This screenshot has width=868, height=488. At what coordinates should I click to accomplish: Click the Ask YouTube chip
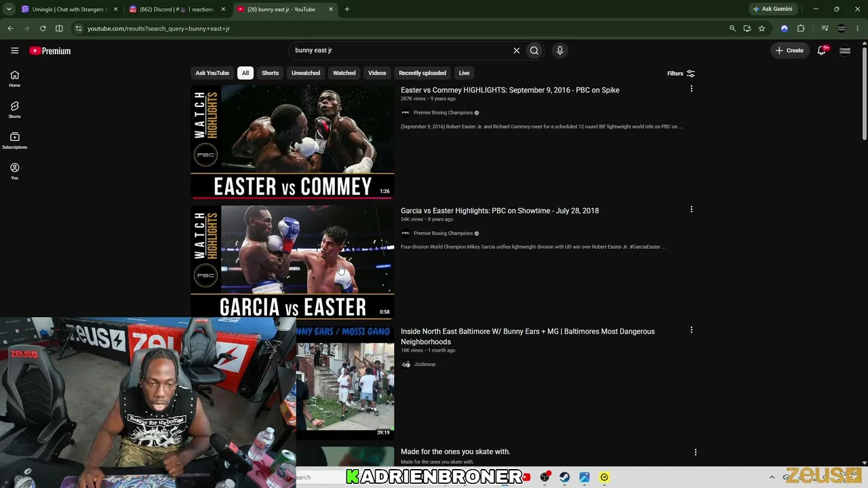coord(212,73)
